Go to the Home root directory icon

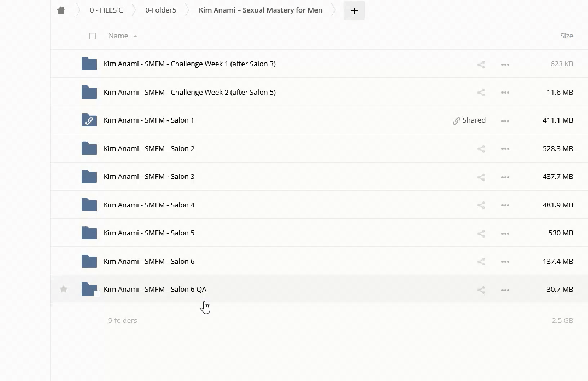[x=61, y=10]
